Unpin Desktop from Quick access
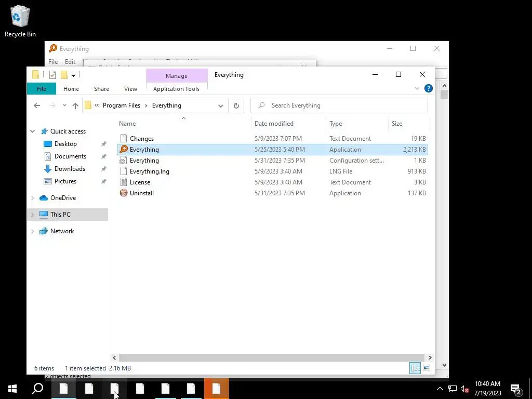 click(104, 144)
